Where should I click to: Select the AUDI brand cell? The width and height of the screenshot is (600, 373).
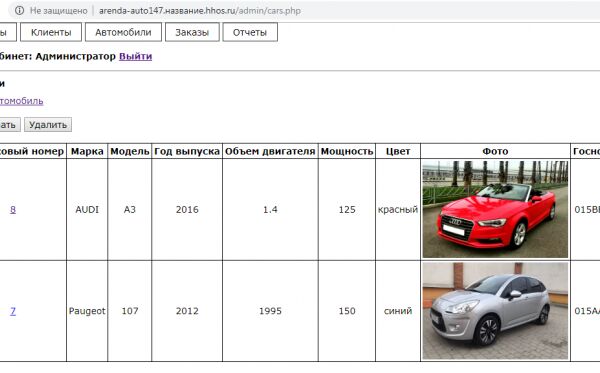tap(87, 210)
